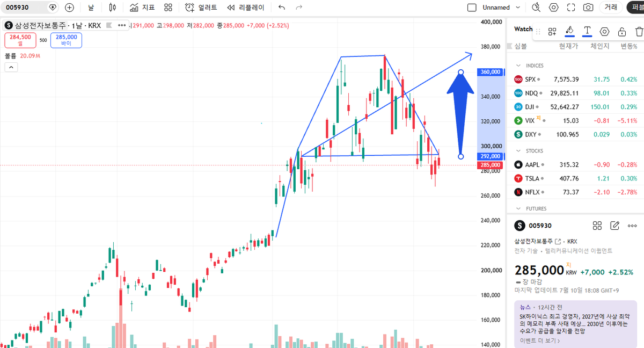This screenshot has width=644, height=348.
Task: Open indicator templates grid icon
Action: [168, 8]
